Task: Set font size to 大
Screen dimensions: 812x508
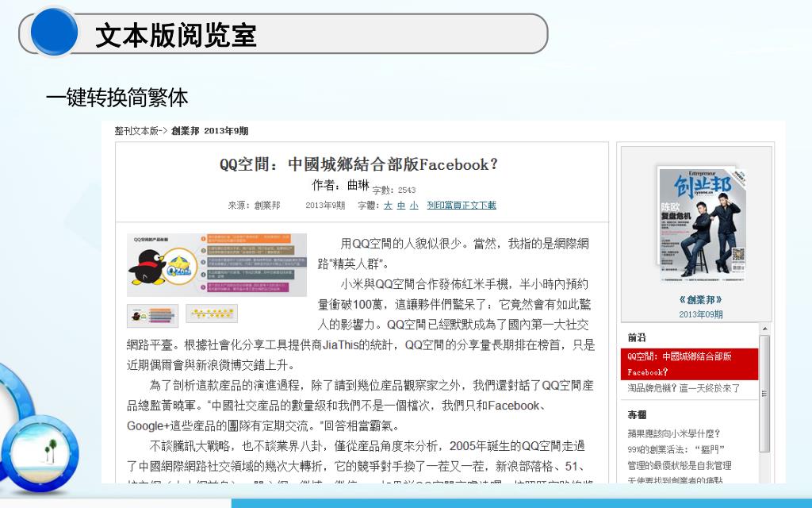Action: 388,206
